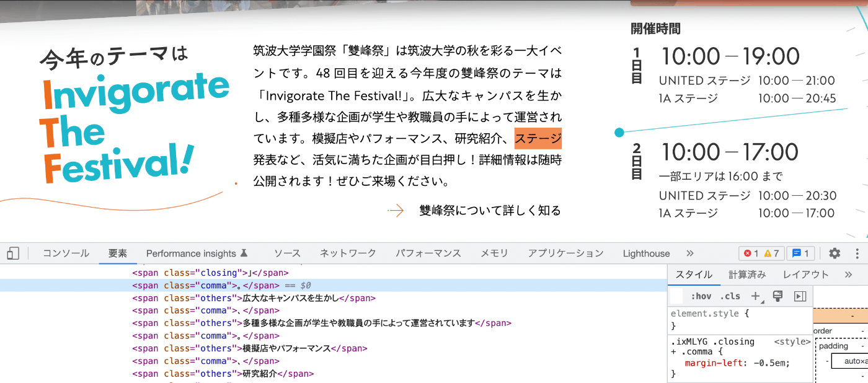Click the padding label in box model
Screen dimensions: 868x383
[833, 346]
